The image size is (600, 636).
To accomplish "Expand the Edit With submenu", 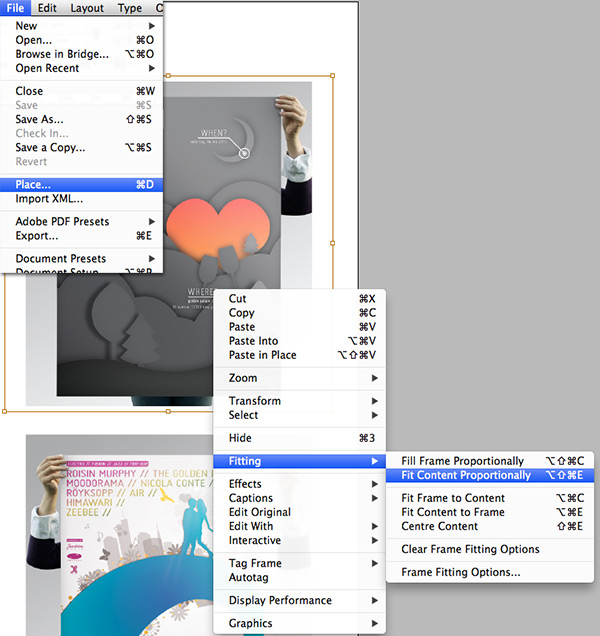I will 299,526.
